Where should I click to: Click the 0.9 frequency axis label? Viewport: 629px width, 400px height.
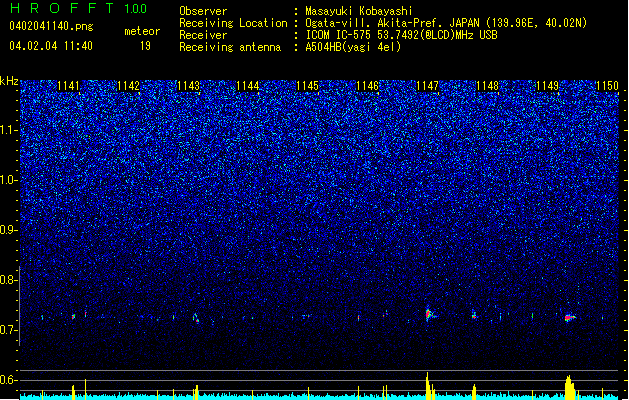pos(9,230)
